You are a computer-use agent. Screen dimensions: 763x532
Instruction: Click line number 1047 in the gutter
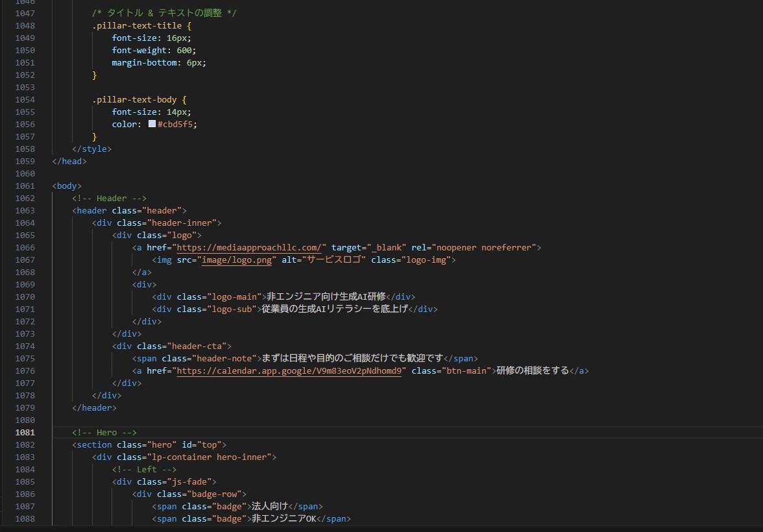point(25,14)
